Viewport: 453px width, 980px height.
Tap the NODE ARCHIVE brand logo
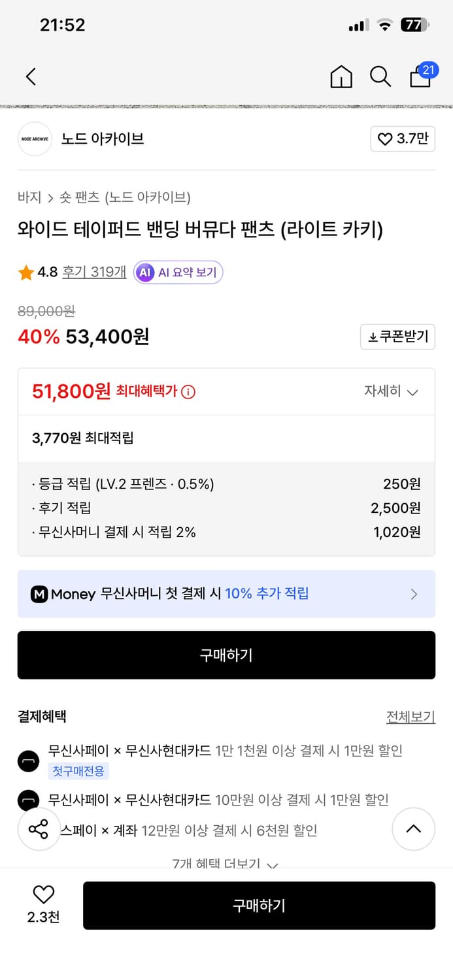pos(35,139)
